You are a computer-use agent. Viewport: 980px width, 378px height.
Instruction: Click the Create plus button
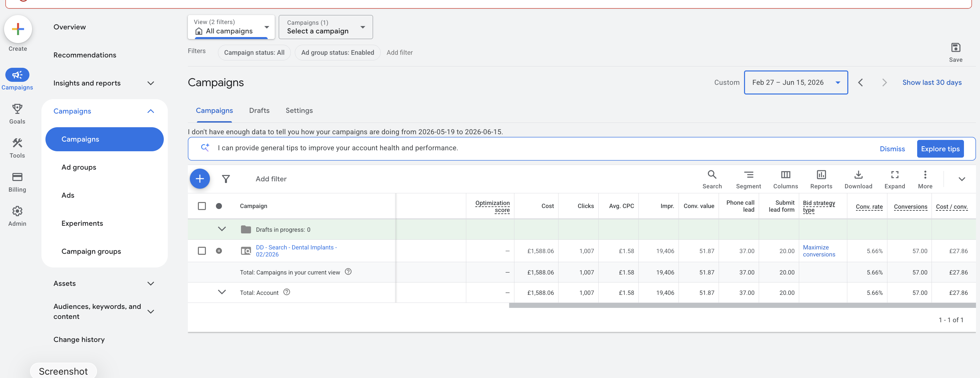17,29
